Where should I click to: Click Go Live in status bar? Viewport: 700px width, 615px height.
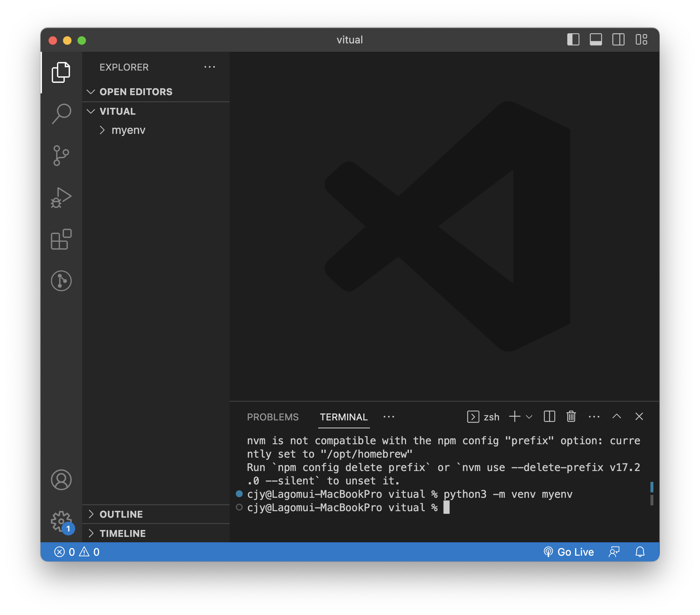coord(569,552)
